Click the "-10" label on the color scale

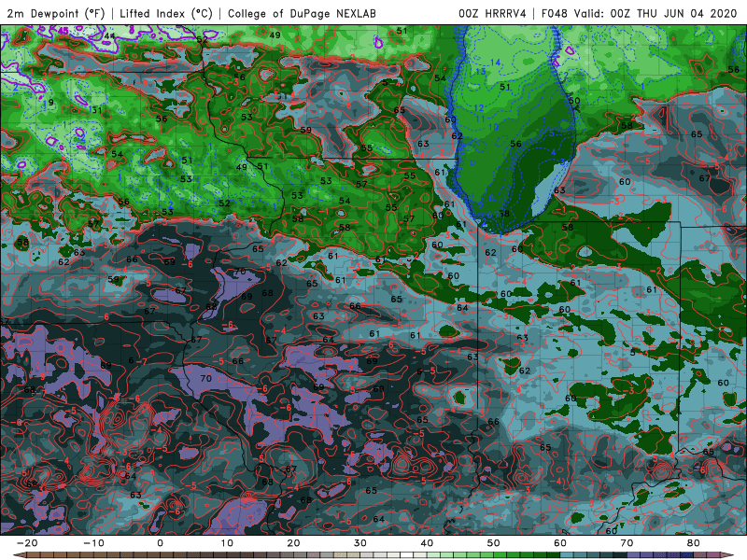[x=93, y=543]
